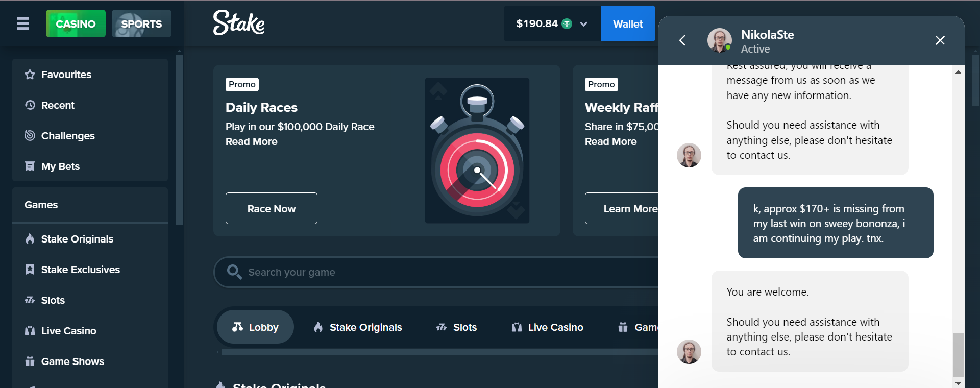Click the Promo badge on Daily Races
980x388 pixels.
click(242, 84)
